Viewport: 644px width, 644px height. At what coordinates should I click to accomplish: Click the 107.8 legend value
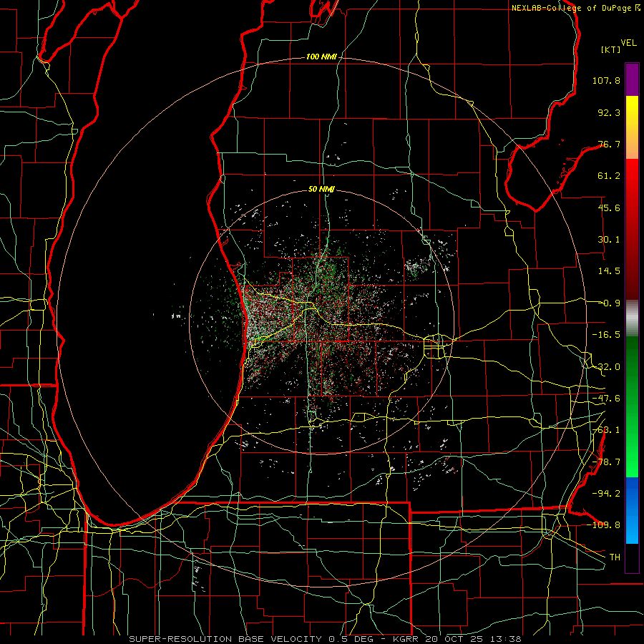point(606,80)
